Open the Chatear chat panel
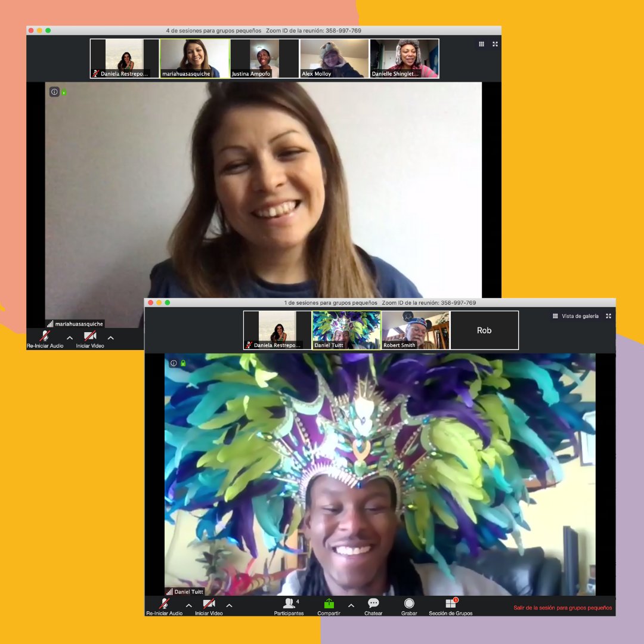Viewport: 644px width, 644px height. click(x=373, y=606)
